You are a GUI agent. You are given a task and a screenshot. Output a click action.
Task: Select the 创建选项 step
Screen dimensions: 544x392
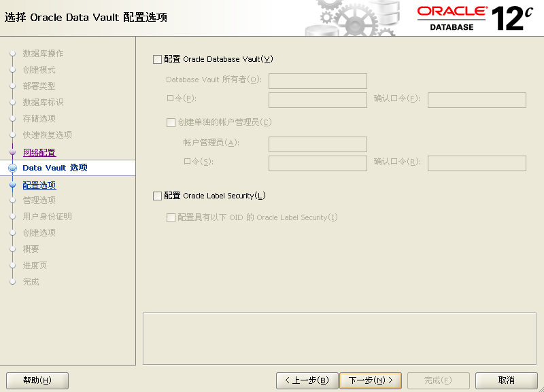pyautogui.click(x=39, y=232)
